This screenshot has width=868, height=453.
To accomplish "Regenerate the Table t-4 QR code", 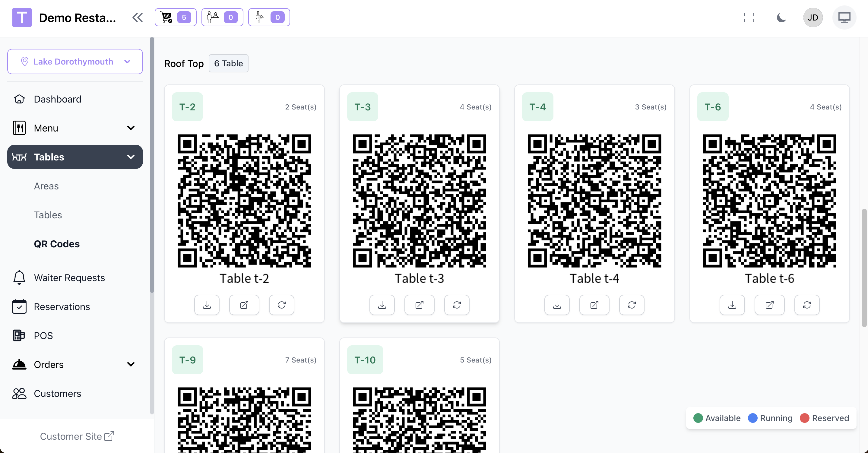I will tap(632, 305).
